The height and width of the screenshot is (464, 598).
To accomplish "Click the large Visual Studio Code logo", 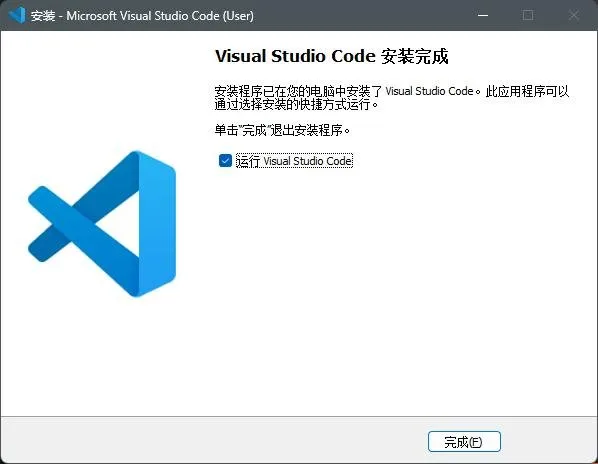I will click(x=102, y=224).
